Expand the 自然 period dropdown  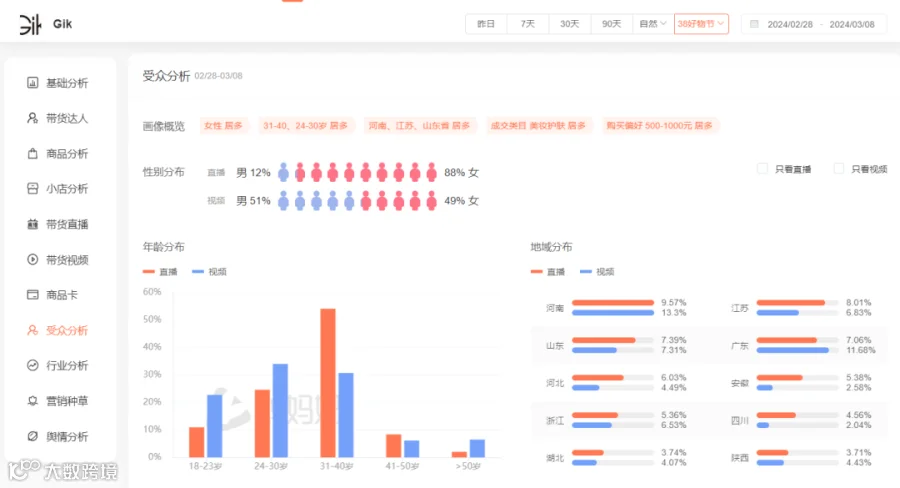coord(653,24)
